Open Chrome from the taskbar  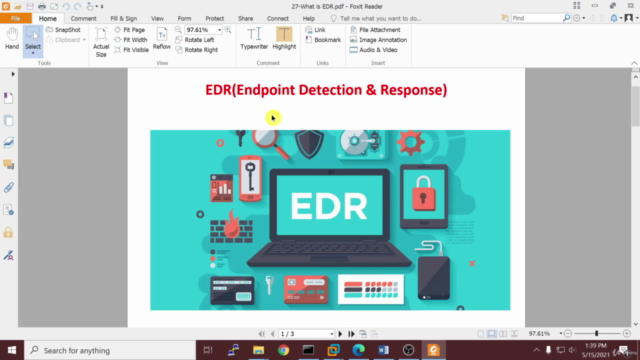tap(283, 350)
